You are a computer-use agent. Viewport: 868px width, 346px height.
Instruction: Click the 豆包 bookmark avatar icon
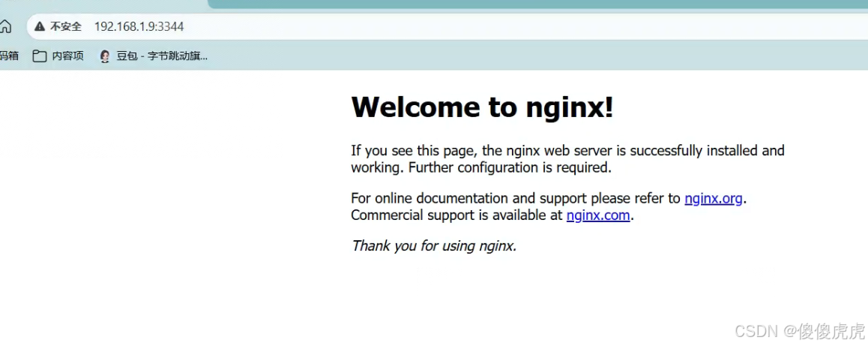[x=105, y=56]
